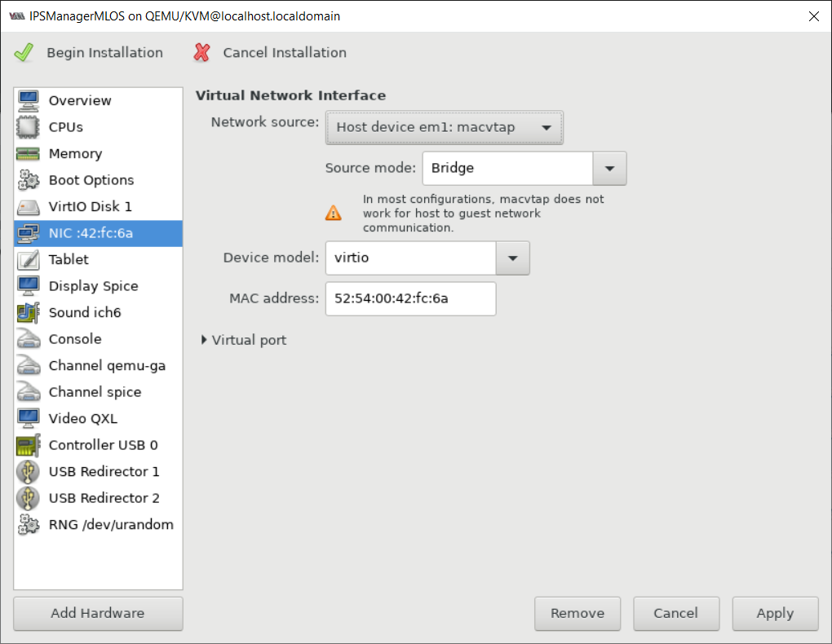Select the Channel qemu-ga icon
The width and height of the screenshot is (832, 644).
click(x=28, y=365)
